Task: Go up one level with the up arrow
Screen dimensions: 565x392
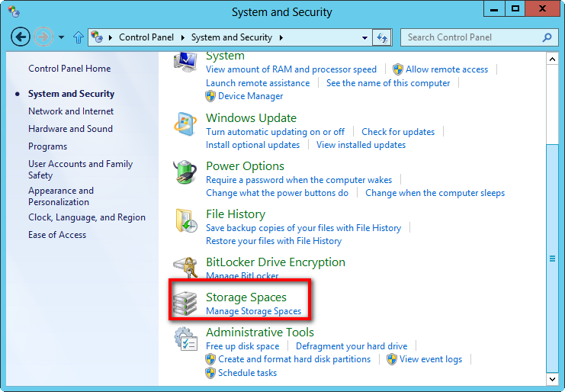Action: click(x=79, y=37)
